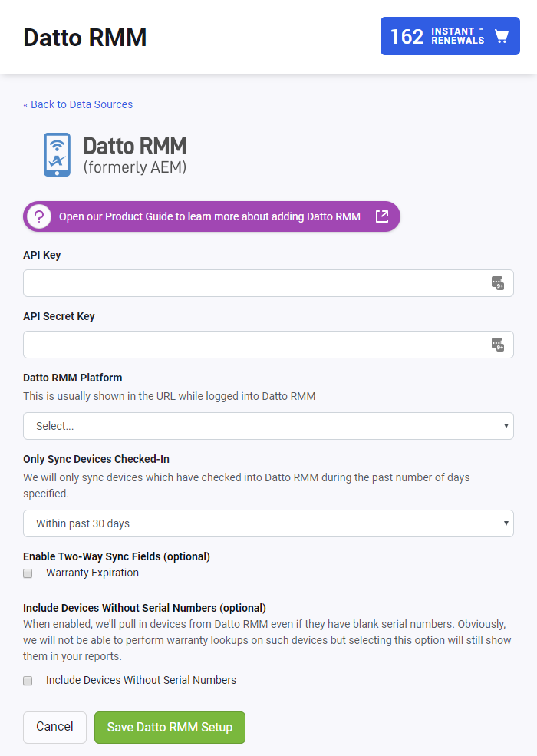Click the 'Datto RMM' page title
Viewport: 537px width, 756px height.
click(85, 38)
